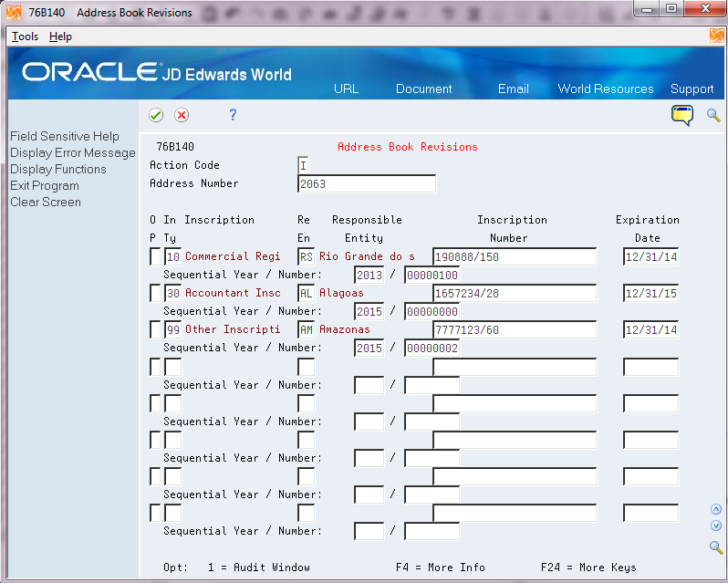Open the Tools menu
The height and width of the screenshot is (583, 728).
[x=25, y=36]
